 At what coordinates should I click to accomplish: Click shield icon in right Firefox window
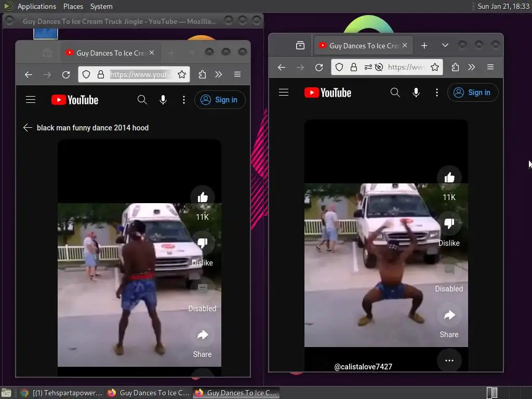[339, 67]
